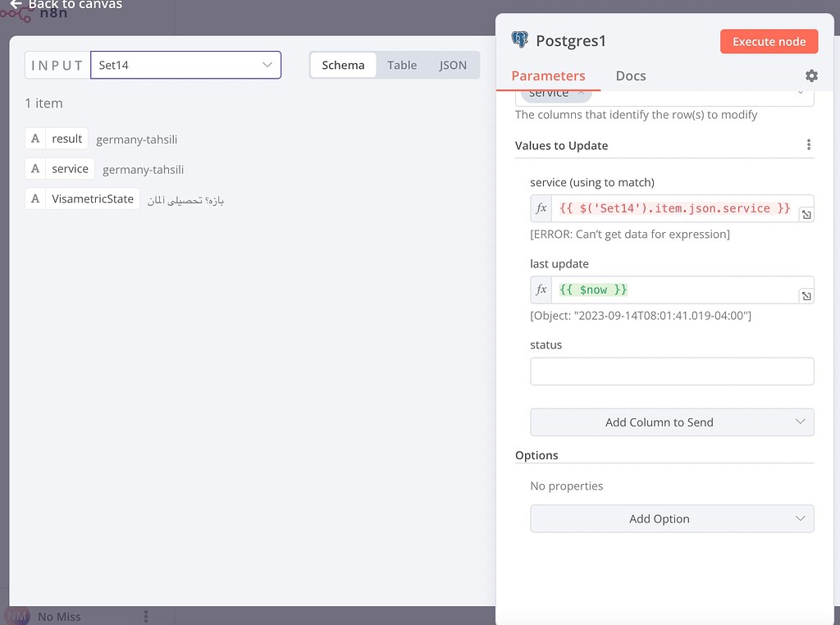
Task: Click the Execute node button
Action: [x=769, y=41]
